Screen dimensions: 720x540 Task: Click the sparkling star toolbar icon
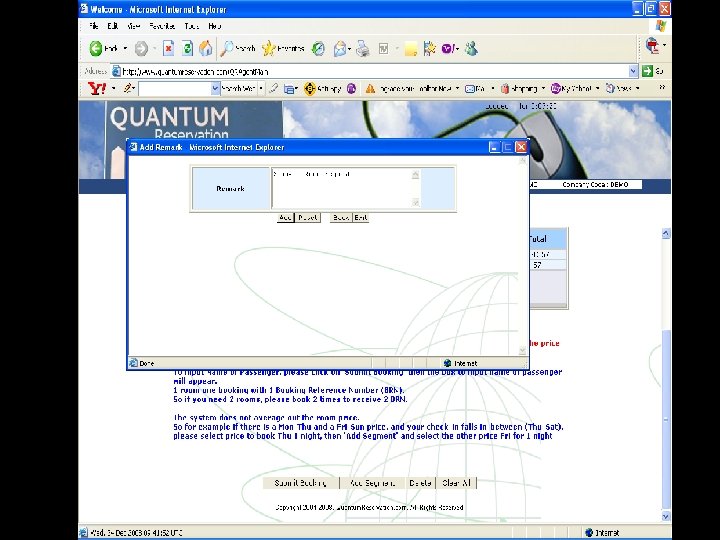tap(429, 48)
